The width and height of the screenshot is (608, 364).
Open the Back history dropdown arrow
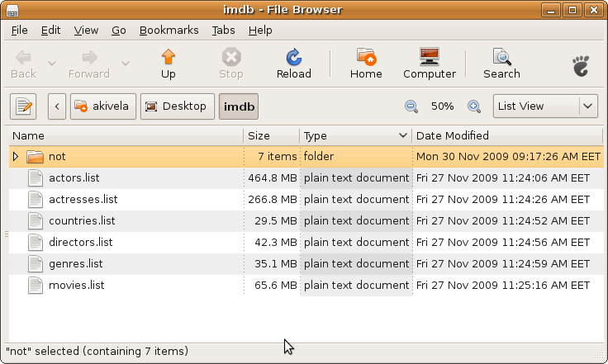click(x=52, y=64)
